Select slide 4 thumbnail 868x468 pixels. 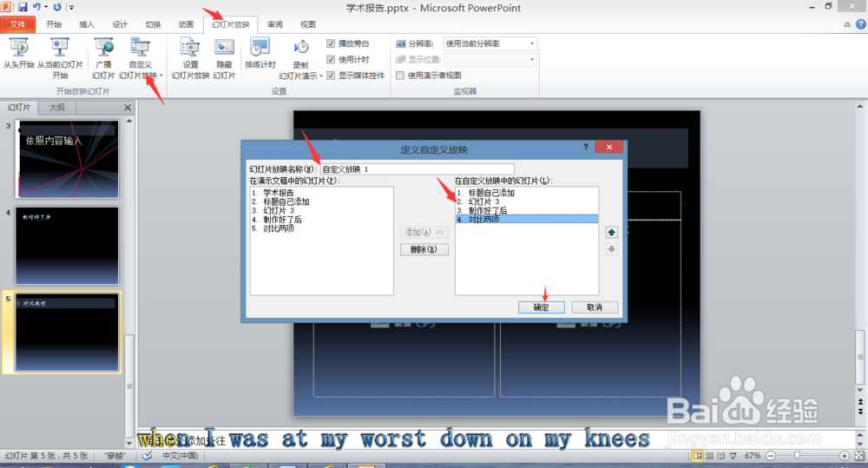point(67,246)
